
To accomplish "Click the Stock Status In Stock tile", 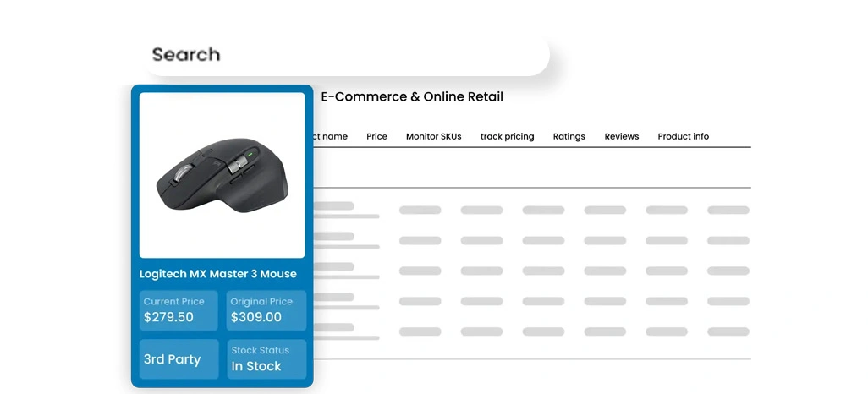I will tap(266, 359).
